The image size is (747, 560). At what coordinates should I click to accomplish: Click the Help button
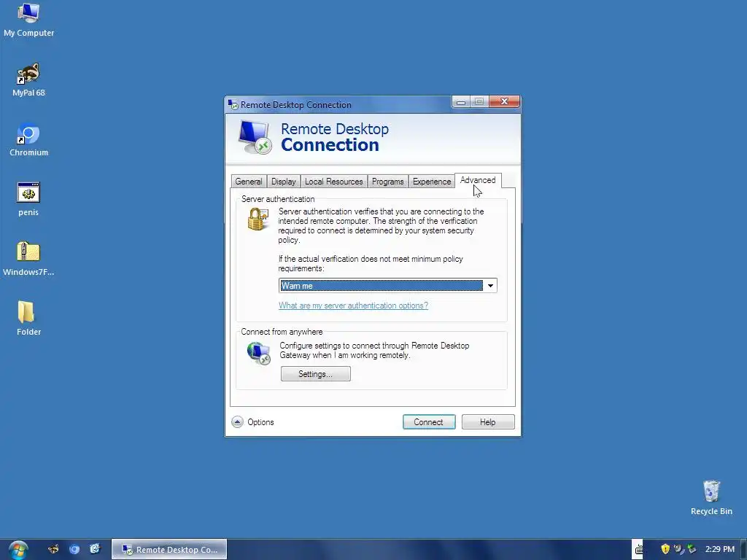pyautogui.click(x=488, y=422)
